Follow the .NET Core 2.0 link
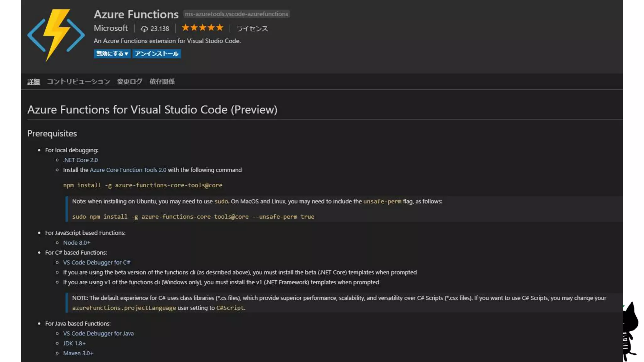This screenshot has width=644, height=362. click(x=80, y=160)
